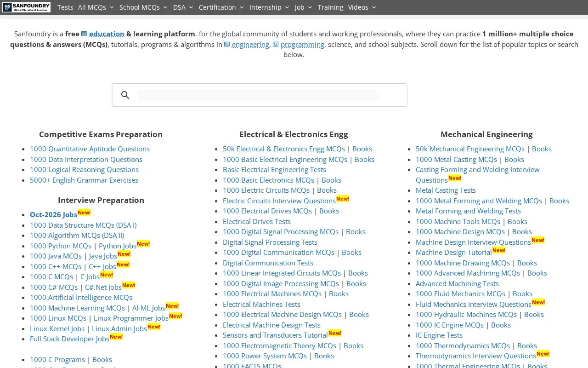The height and width of the screenshot is (368, 588).
Task: Open Metal Casting Tests link
Action: tap(446, 190)
